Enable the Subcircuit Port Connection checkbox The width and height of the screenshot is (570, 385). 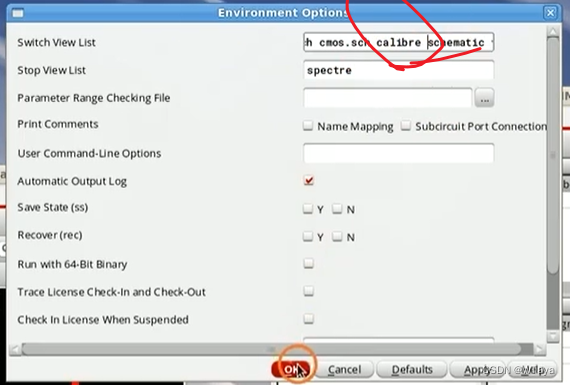[x=406, y=126]
